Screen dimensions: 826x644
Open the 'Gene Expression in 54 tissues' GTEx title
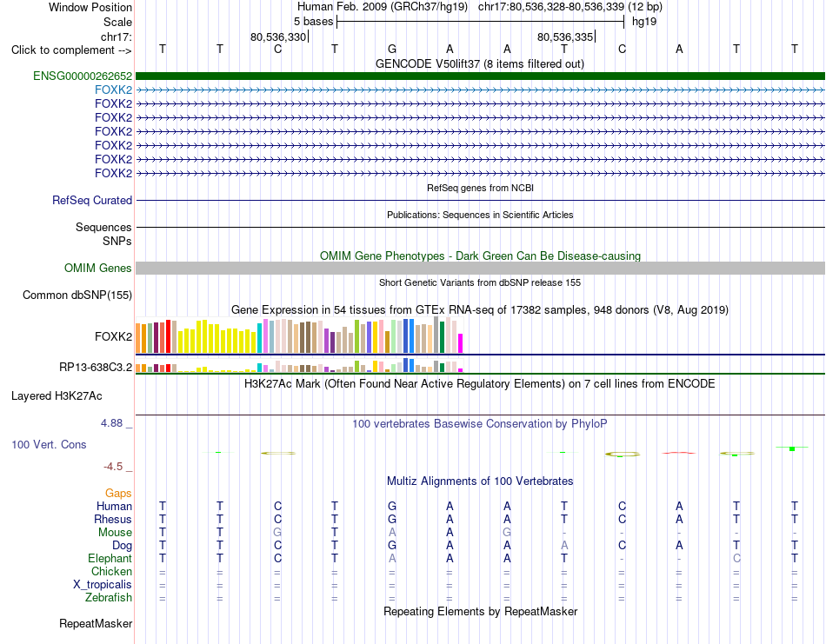click(x=480, y=309)
